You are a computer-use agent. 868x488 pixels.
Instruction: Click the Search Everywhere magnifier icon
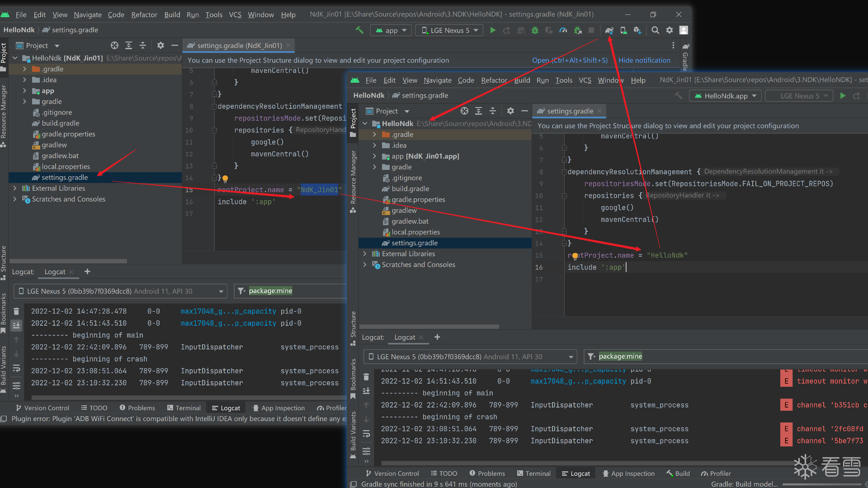(655, 30)
